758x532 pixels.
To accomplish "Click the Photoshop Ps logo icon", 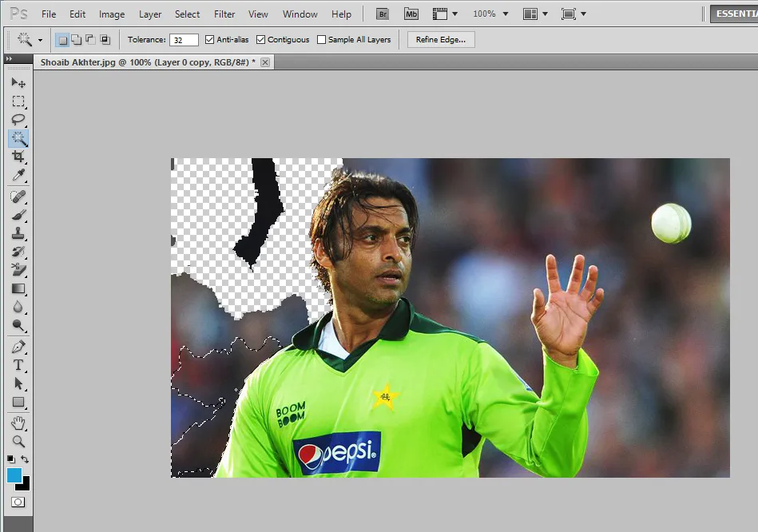I will (19, 14).
